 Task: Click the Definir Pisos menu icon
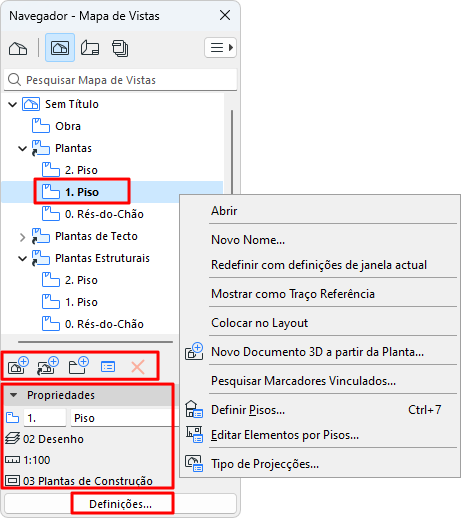(x=194, y=409)
